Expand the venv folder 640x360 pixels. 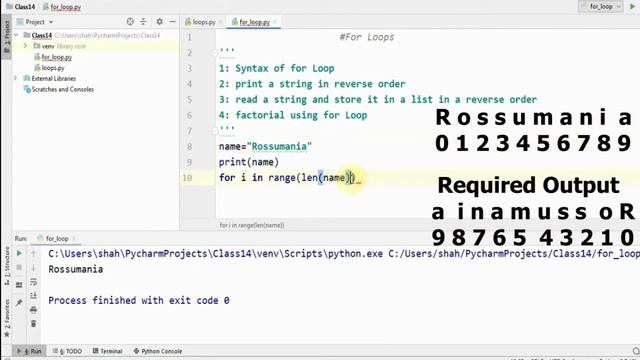click(x=25, y=46)
